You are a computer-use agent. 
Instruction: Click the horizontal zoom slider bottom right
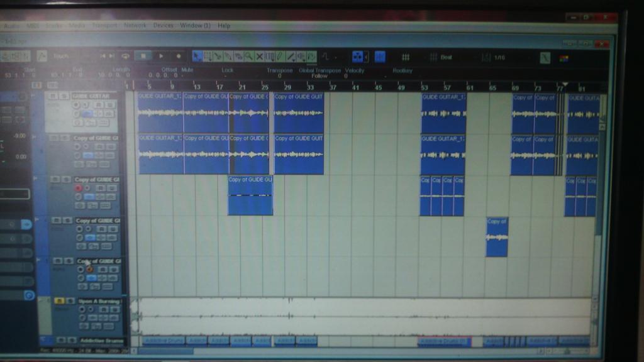pos(568,352)
